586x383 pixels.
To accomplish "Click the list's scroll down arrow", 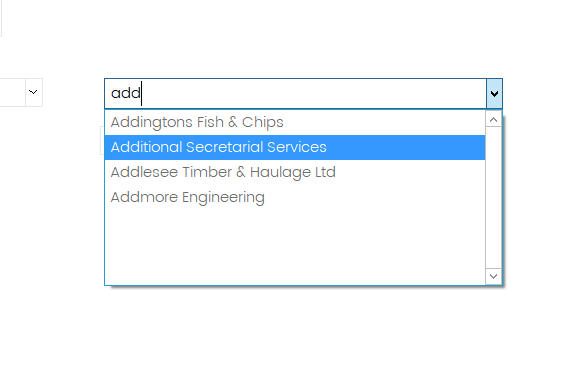I will coord(493,277).
